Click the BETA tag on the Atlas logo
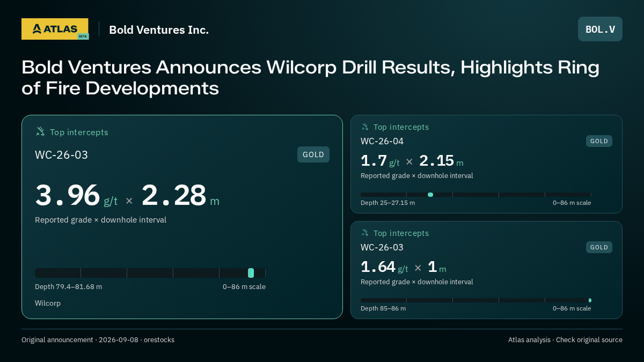Image resolution: width=644 pixels, height=362 pixels. coord(83,36)
